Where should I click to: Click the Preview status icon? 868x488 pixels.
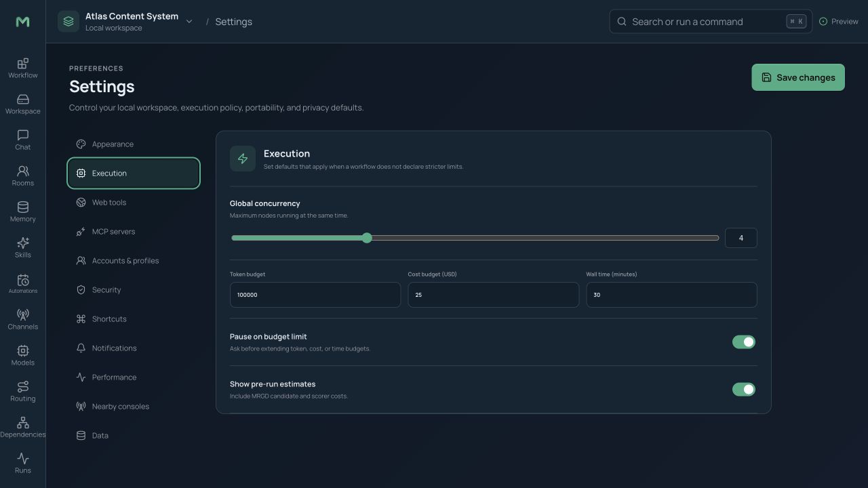tap(823, 22)
